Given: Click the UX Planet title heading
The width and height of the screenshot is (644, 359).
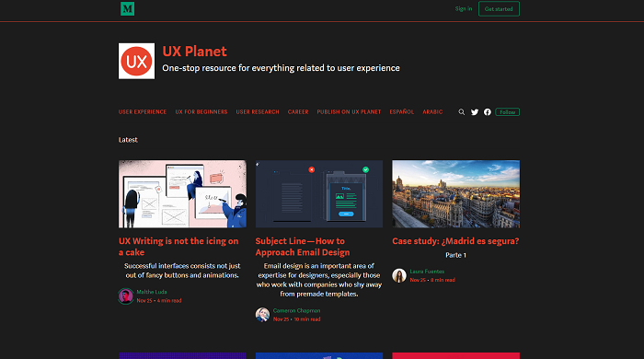Looking at the screenshot, I should (195, 52).
